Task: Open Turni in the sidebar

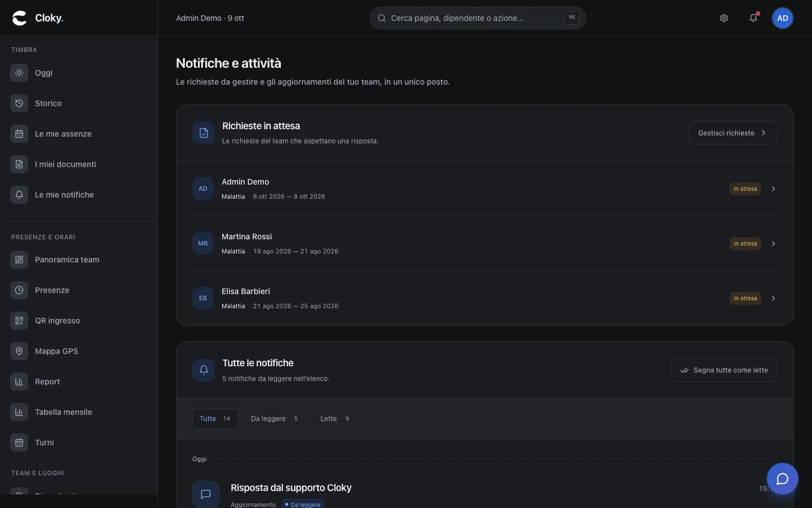Action: [x=78, y=443]
